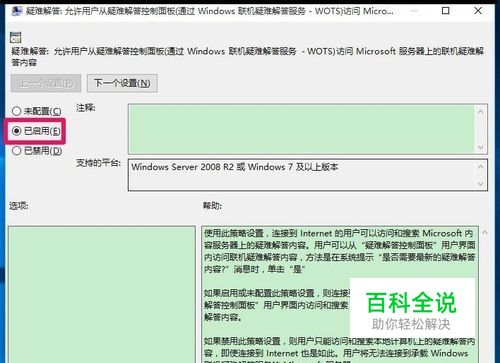The width and height of the screenshot is (500, 363).
Task: Select the 已禁用(D) radio button
Action: tap(37, 151)
